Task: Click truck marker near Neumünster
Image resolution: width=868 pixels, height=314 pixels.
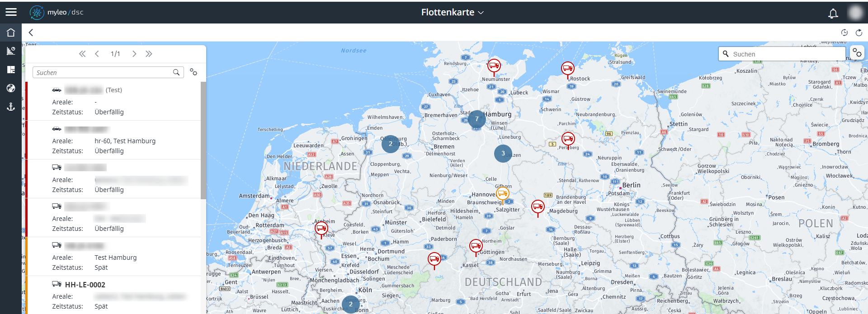Action: (x=494, y=67)
